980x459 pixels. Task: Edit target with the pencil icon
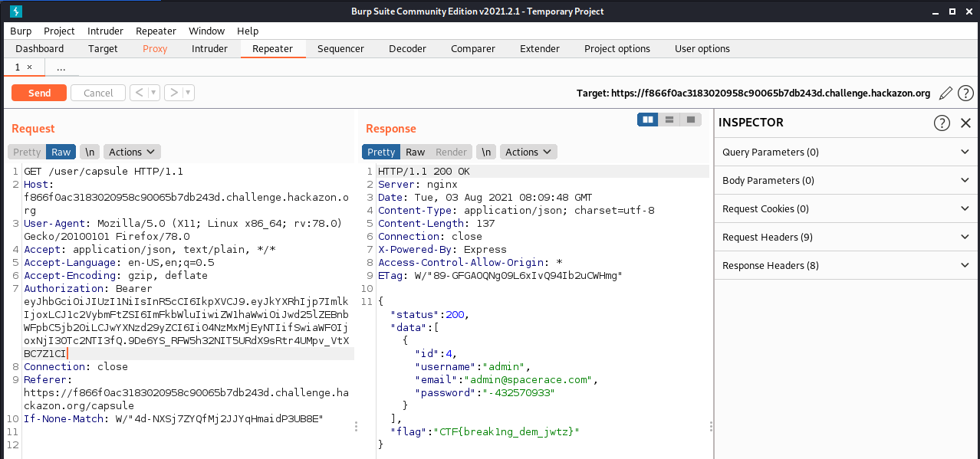point(945,93)
